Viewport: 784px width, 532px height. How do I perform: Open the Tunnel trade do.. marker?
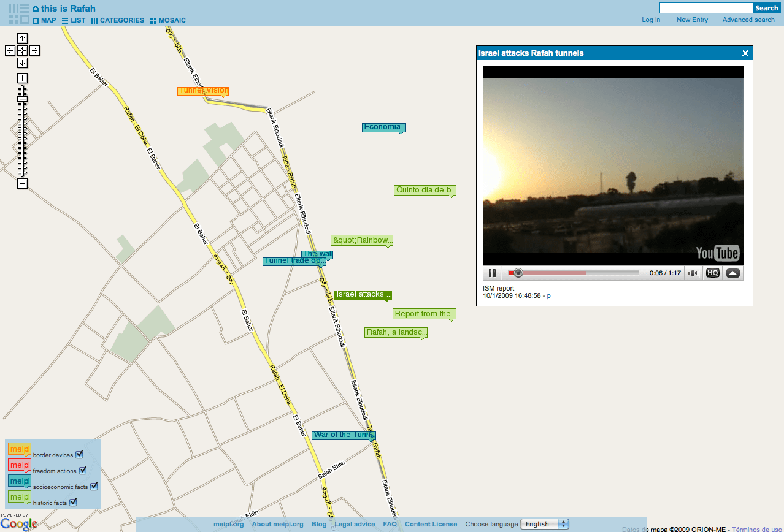click(x=294, y=262)
